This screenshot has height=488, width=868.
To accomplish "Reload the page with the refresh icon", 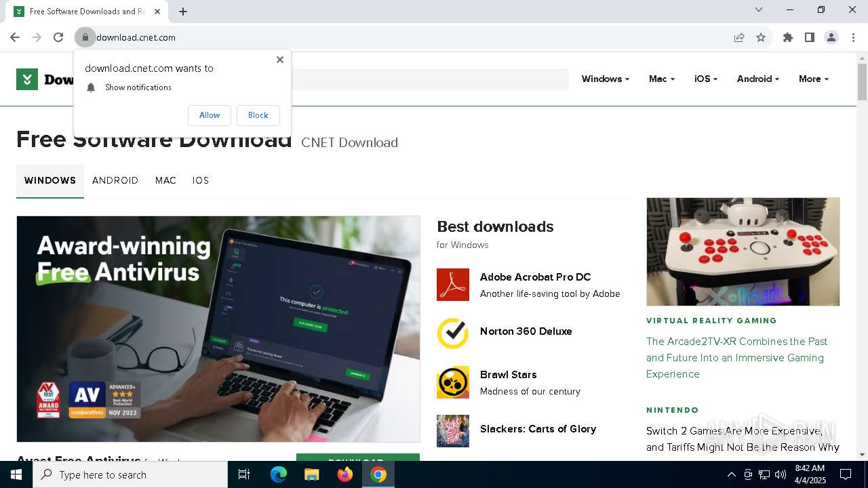I will 58,37.
